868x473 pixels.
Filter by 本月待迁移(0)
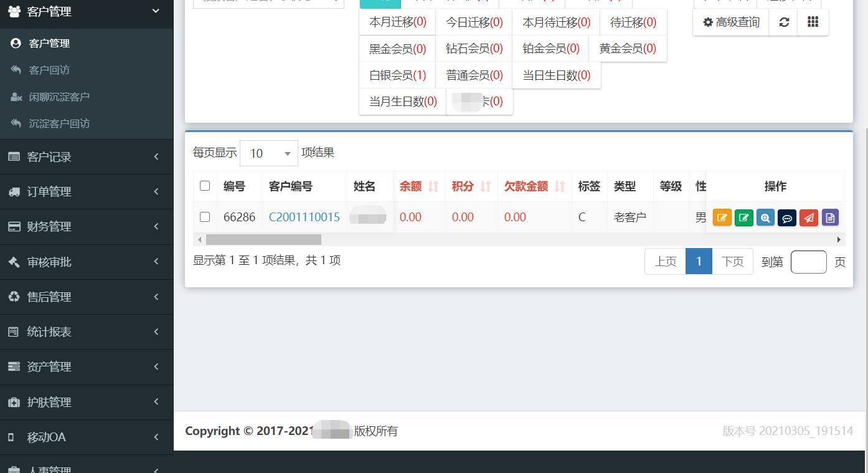(556, 22)
